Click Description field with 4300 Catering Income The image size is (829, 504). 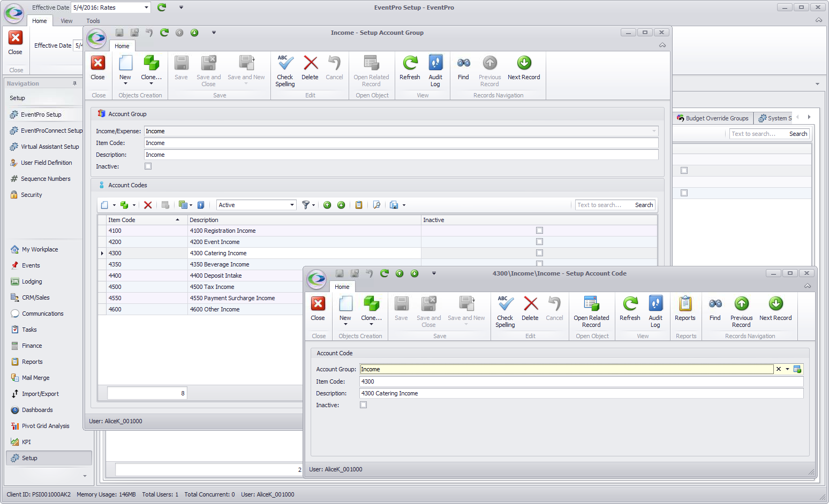[581, 393]
